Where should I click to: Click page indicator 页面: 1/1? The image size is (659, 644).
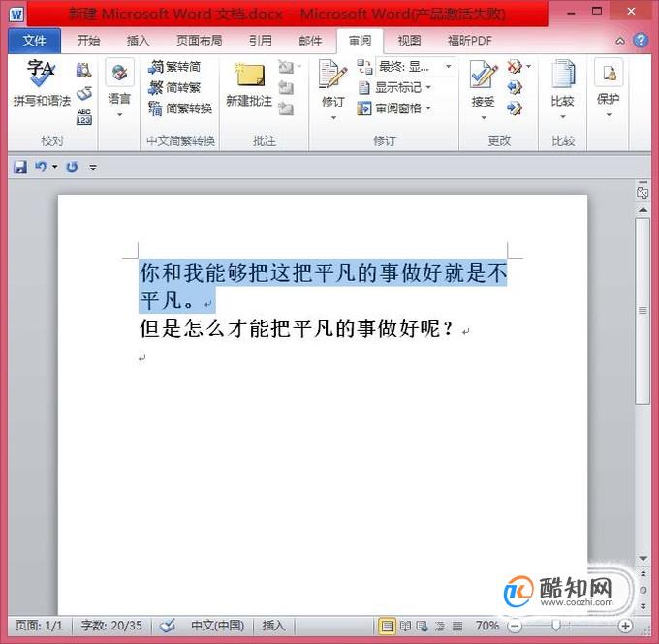39,626
